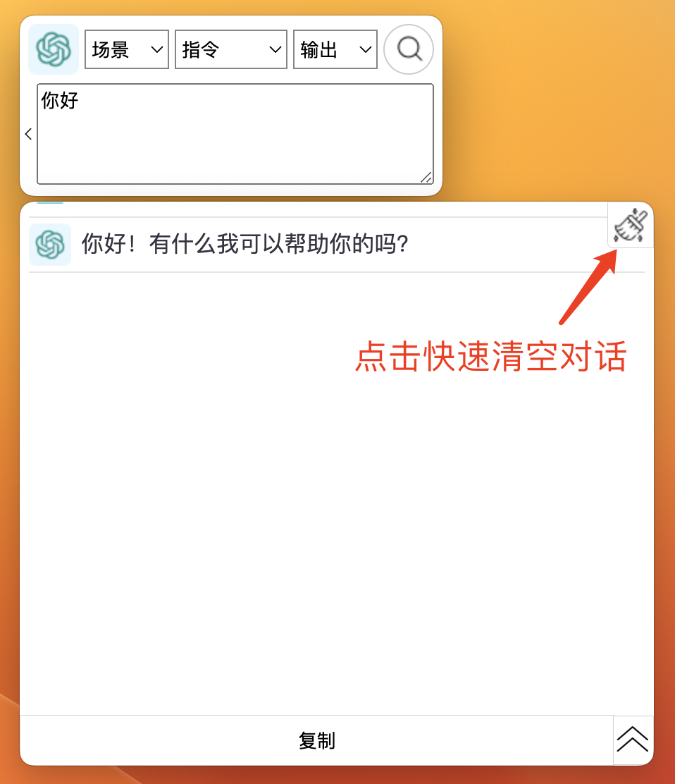Click the reply text 你好！有什么我可以帮助你的吗?
This screenshot has height=784, width=675.
coord(244,244)
